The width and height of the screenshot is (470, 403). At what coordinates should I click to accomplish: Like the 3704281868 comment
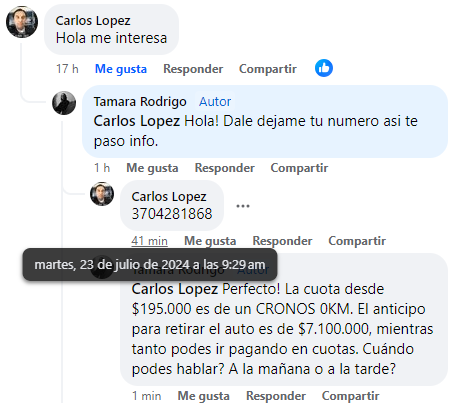[210, 241]
